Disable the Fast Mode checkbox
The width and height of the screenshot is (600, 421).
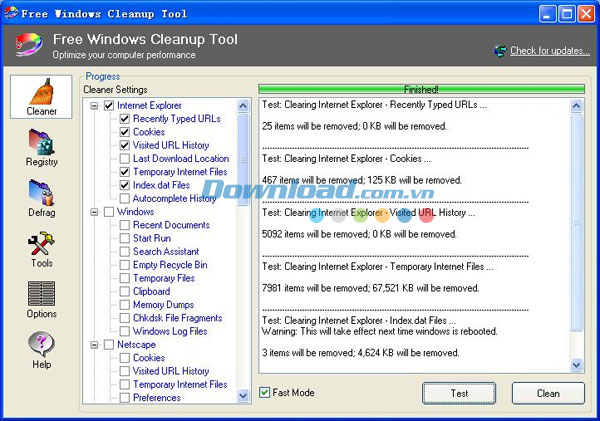(264, 393)
